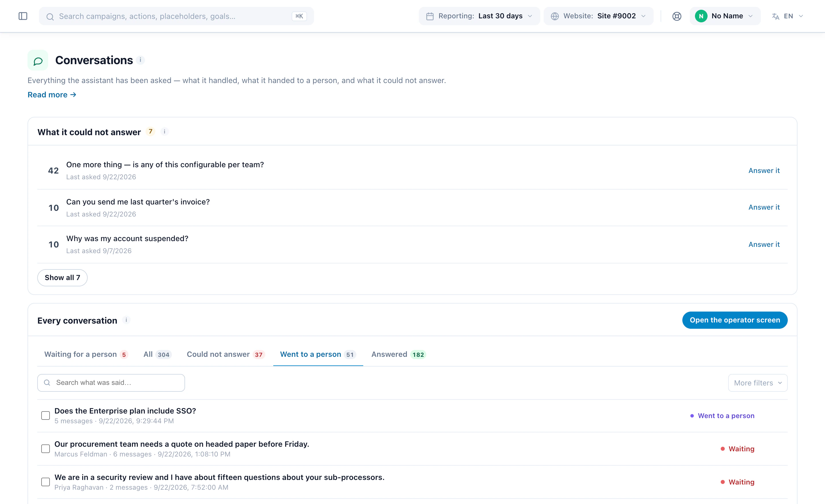825x504 pixels.
Task: Click the Read more link
Action: point(52,95)
